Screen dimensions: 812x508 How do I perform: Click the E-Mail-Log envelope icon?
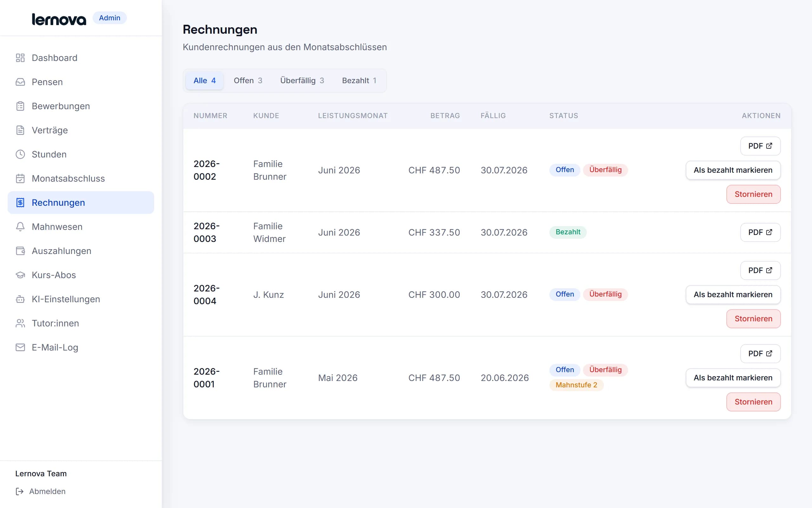coord(20,347)
